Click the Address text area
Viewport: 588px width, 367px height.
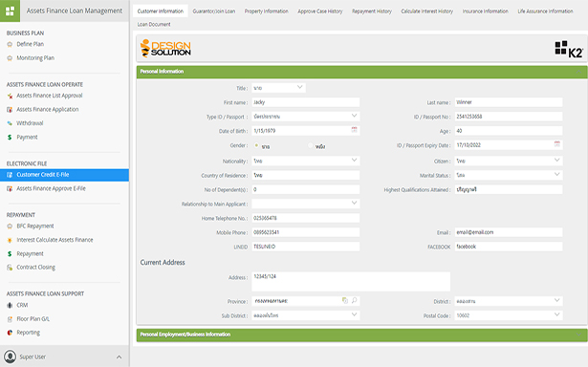click(351, 282)
